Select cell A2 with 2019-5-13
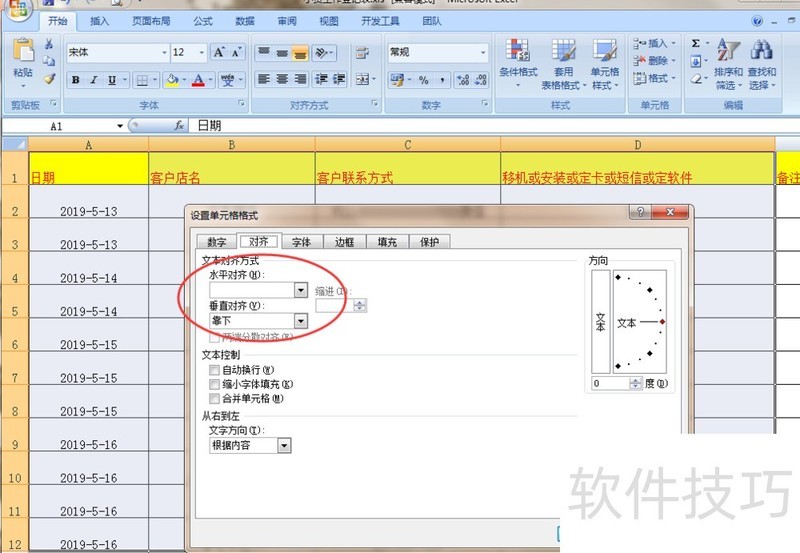 point(89,202)
